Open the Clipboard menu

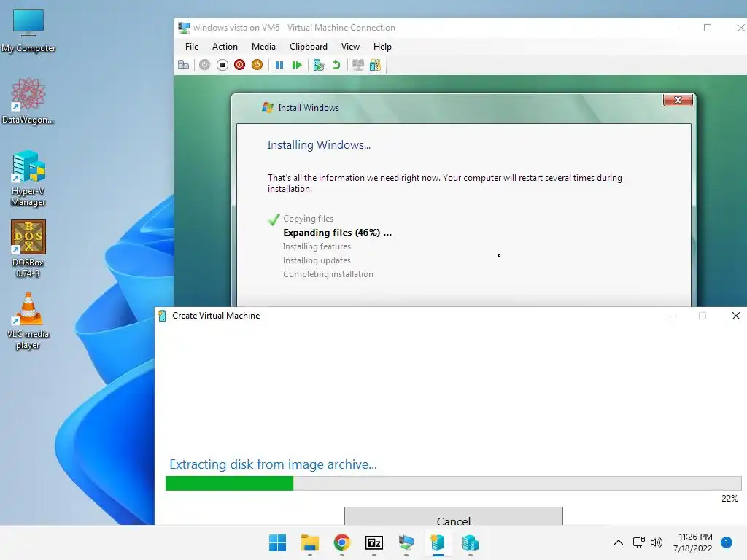(309, 47)
